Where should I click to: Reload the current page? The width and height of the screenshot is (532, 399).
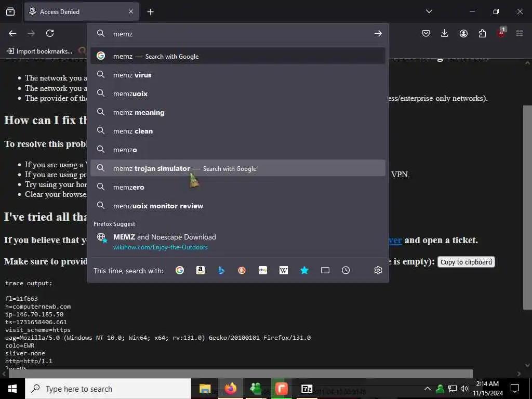(50, 33)
